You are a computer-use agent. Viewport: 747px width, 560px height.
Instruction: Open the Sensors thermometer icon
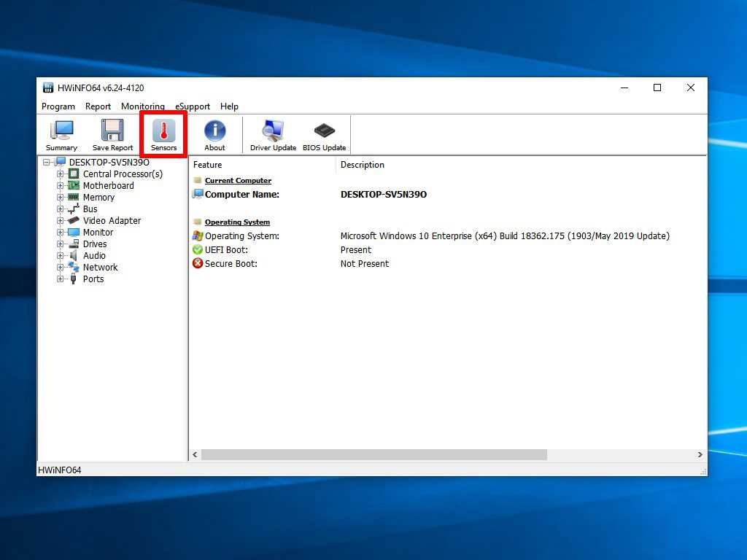coord(163,135)
